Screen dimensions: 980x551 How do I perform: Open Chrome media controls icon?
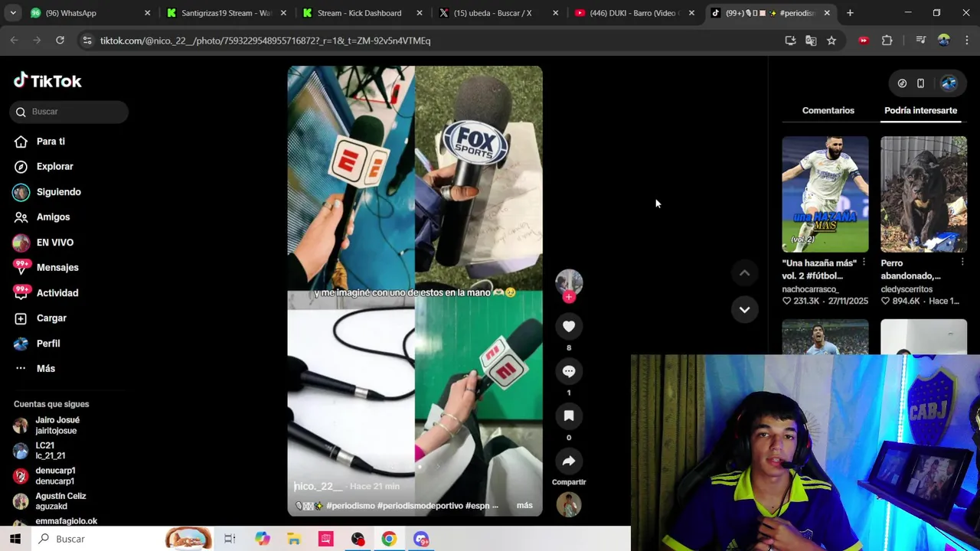[x=921, y=41]
